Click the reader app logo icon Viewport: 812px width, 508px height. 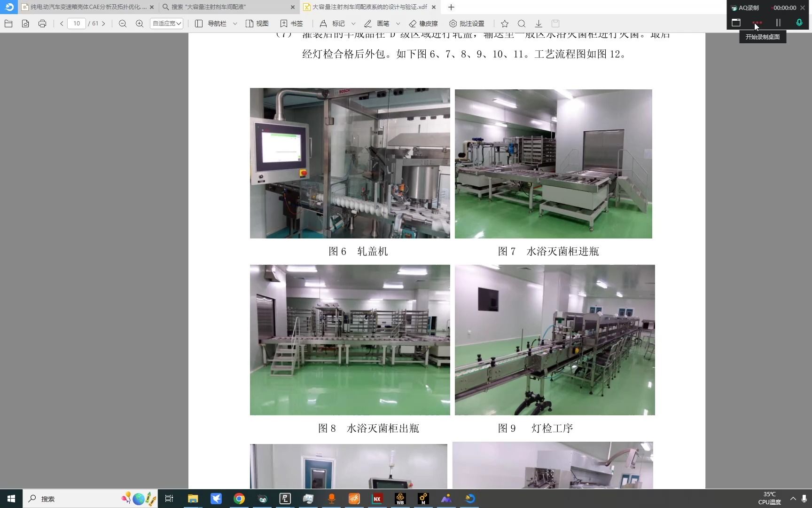click(x=9, y=7)
